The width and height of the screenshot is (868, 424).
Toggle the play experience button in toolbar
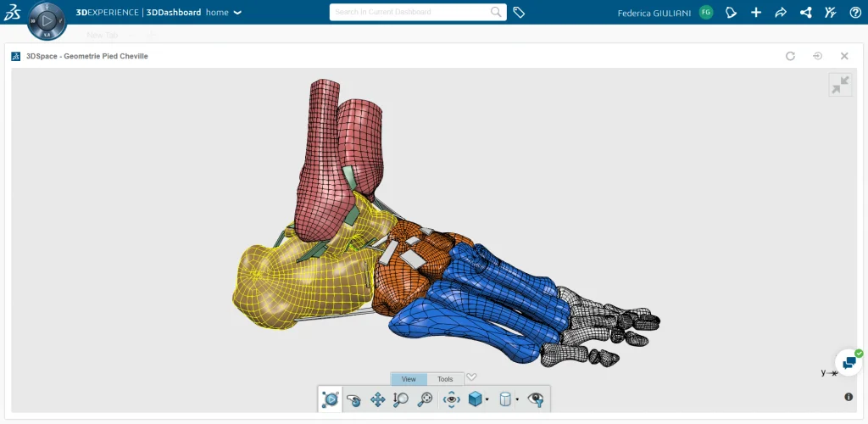coord(331,399)
